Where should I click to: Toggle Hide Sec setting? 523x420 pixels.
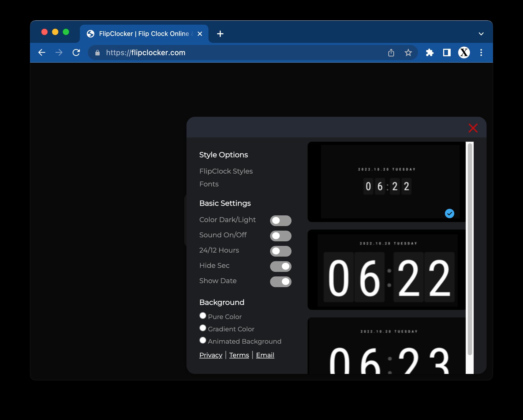280,266
